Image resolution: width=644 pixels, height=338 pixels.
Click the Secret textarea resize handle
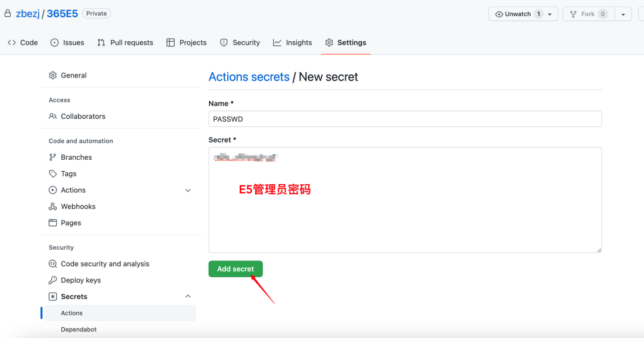599,250
